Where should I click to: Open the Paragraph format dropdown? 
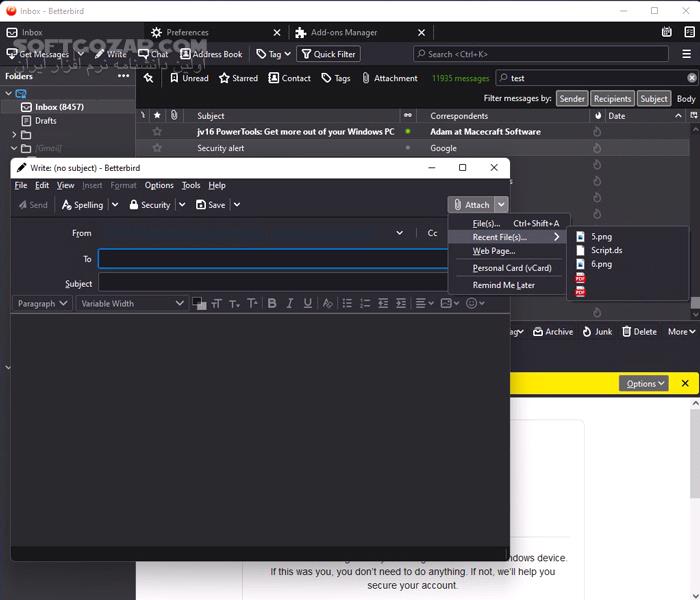point(42,304)
